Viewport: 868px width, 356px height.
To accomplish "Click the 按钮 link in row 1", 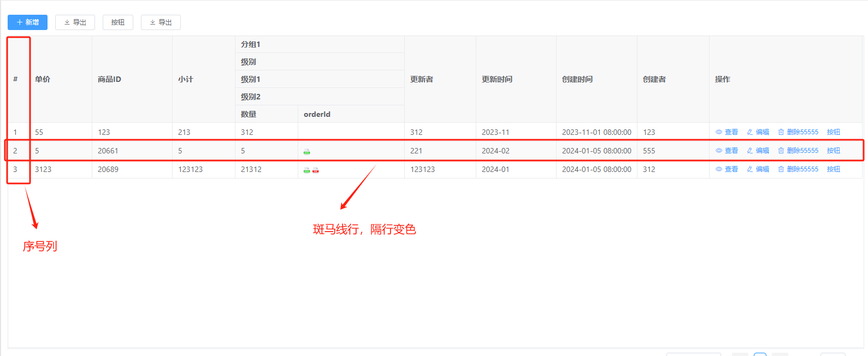I will [x=833, y=132].
